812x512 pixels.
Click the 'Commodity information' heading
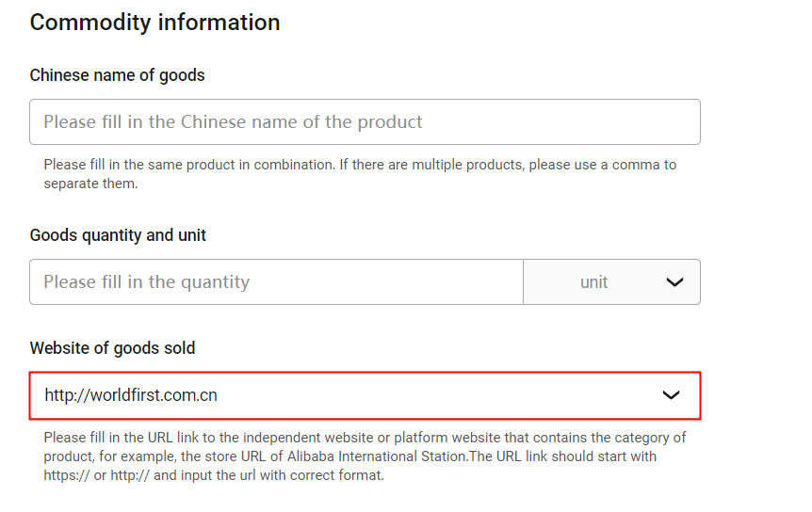(x=154, y=23)
